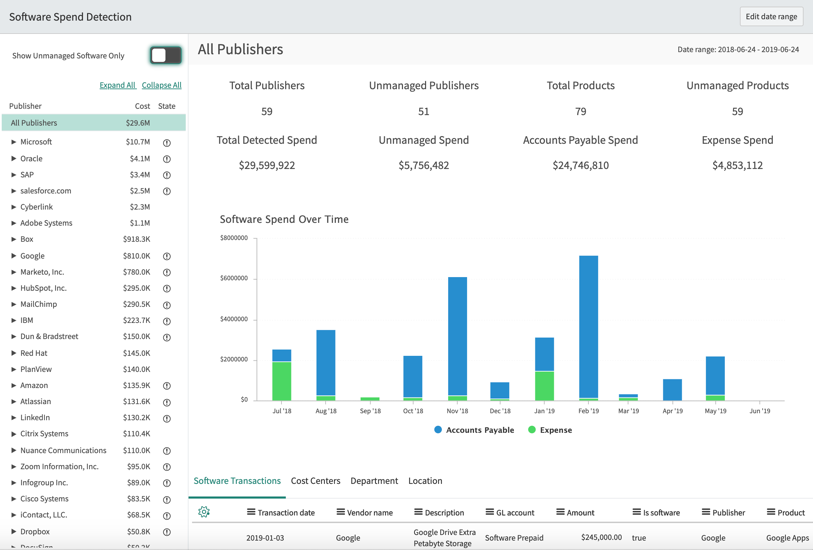Click the state icon for Dropbox
The width and height of the screenshot is (813, 550).
pyautogui.click(x=167, y=532)
